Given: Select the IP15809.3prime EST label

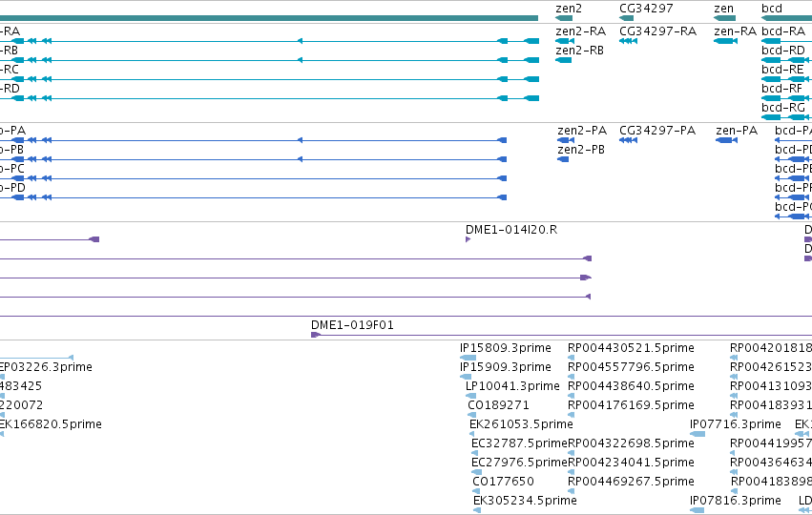Looking at the screenshot, I should (506, 348).
